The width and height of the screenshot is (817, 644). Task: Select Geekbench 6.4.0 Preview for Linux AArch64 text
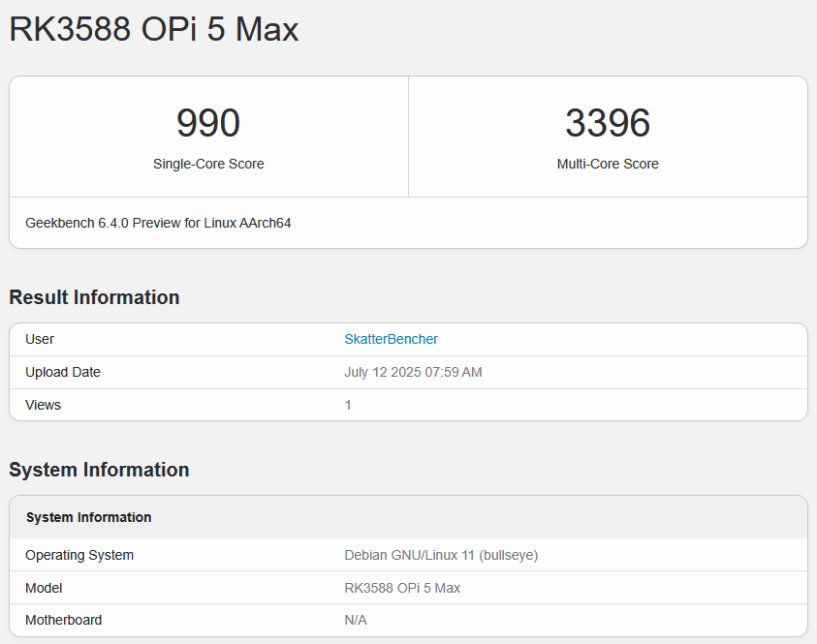(158, 223)
